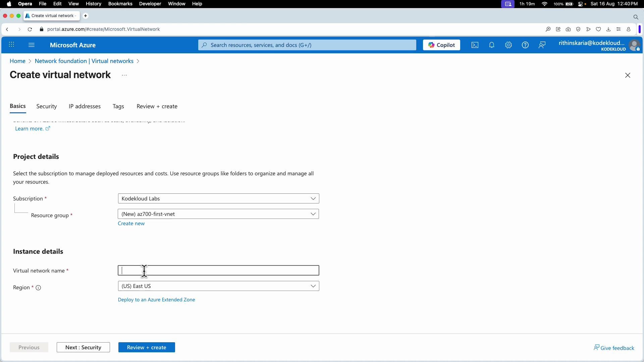Open the Bookmarks menu in menu bar

[x=120, y=4]
